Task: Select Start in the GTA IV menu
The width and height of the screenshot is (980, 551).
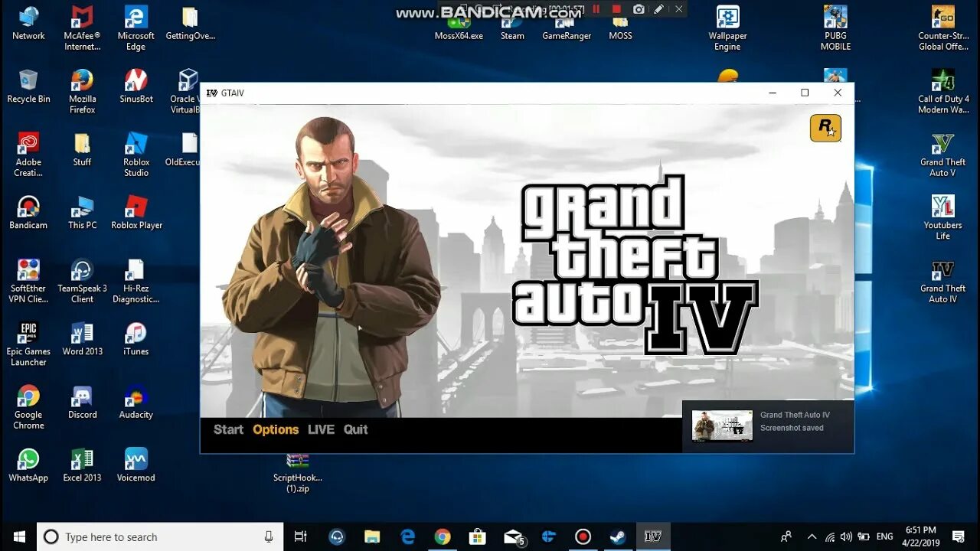Action: tap(228, 429)
